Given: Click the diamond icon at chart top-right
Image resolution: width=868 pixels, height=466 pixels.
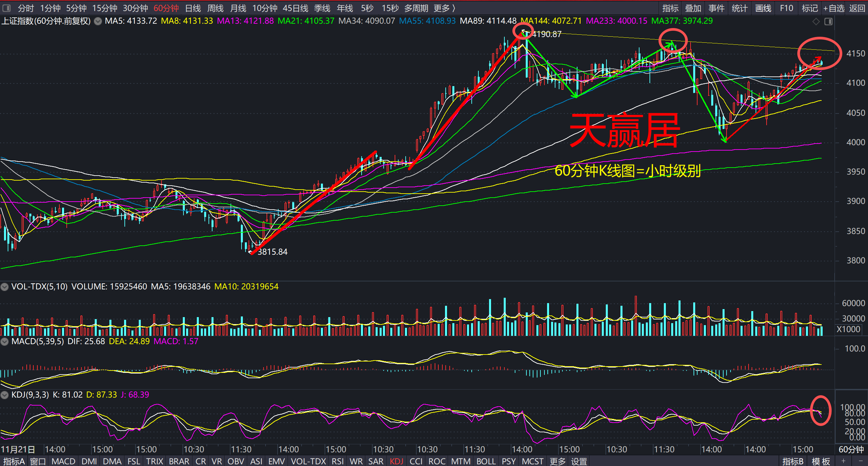Looking at the screenshot, I should coord(816,22).
